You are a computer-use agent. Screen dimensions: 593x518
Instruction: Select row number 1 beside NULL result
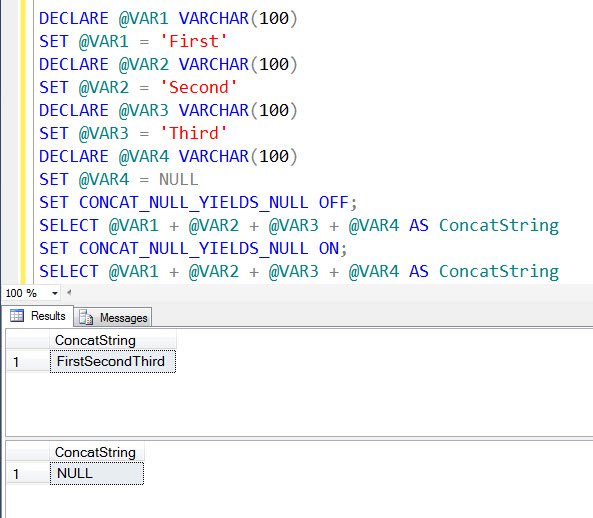[28, 474]
